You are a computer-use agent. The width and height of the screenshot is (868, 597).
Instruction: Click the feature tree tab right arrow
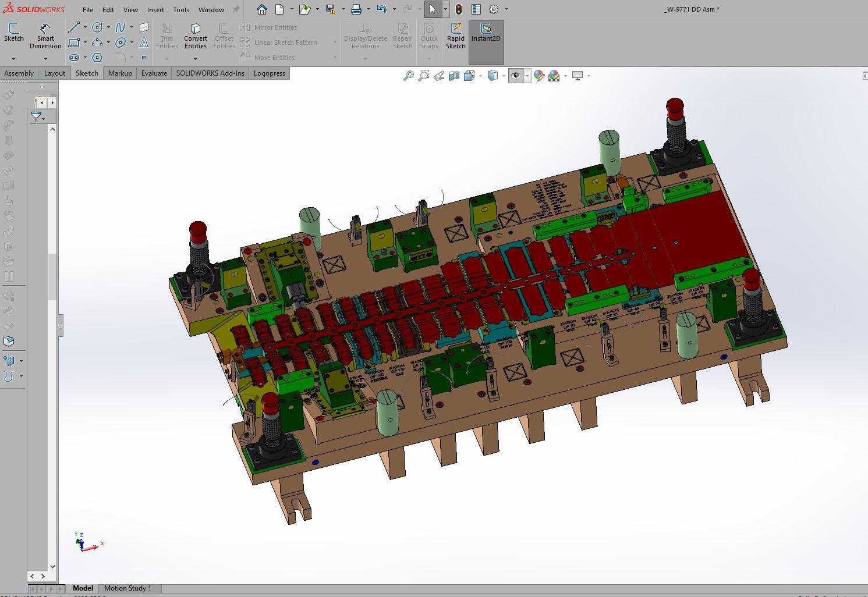tap(52, 102)
